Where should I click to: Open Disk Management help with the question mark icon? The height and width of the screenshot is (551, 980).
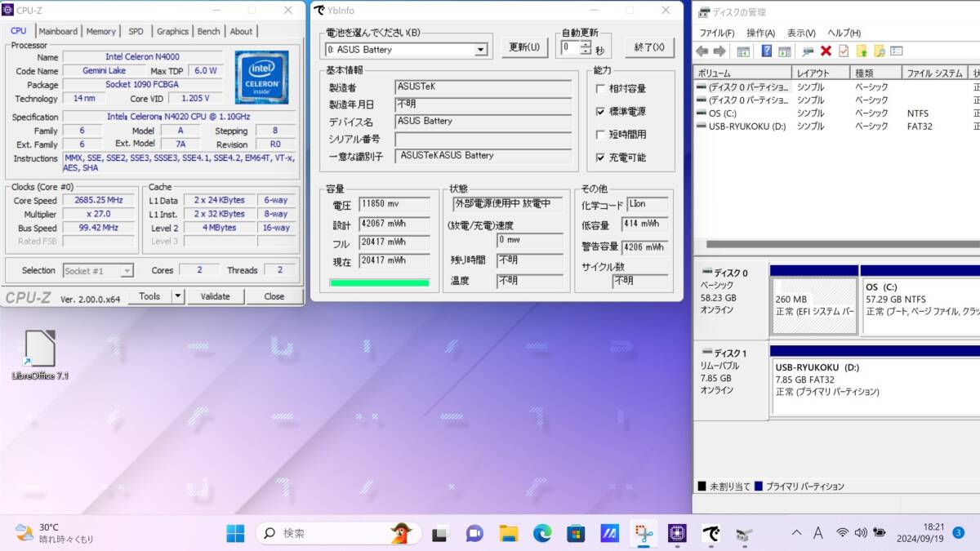coord(766,51)
